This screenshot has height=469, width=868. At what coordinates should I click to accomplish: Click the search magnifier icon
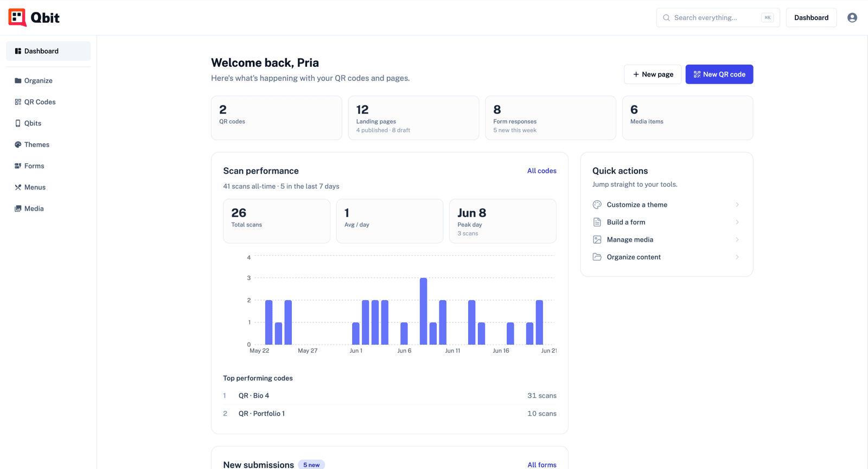click(666, 18)
